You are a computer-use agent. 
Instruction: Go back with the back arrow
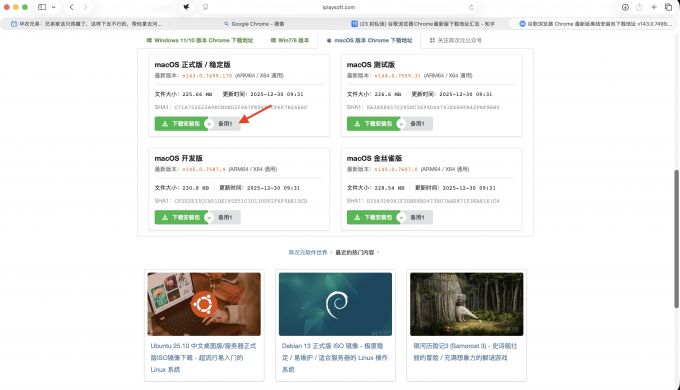72,7
